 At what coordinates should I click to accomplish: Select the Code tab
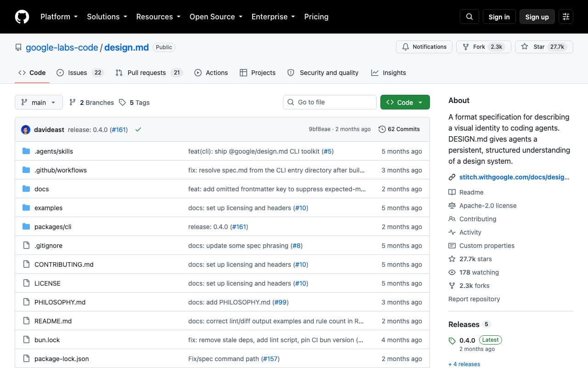pos(32,73)
